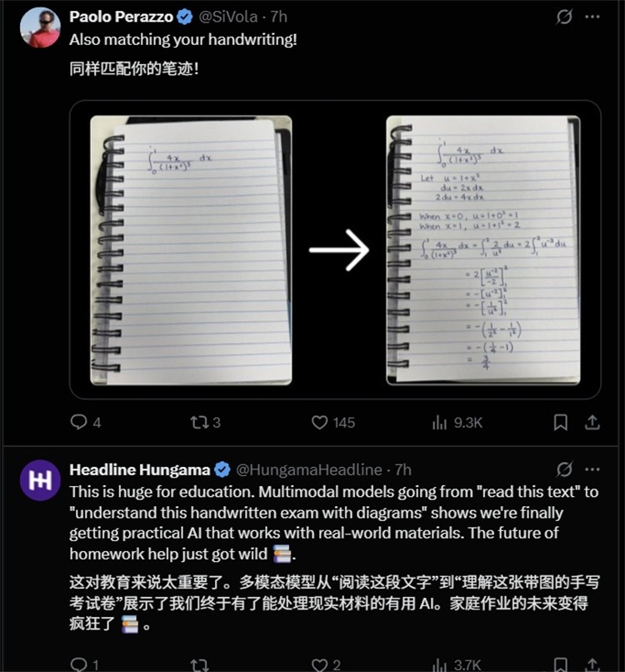Open the blank notebook photo
This screenshot has width=625, height=672.
pyautogui.click(x=191, y=250)
